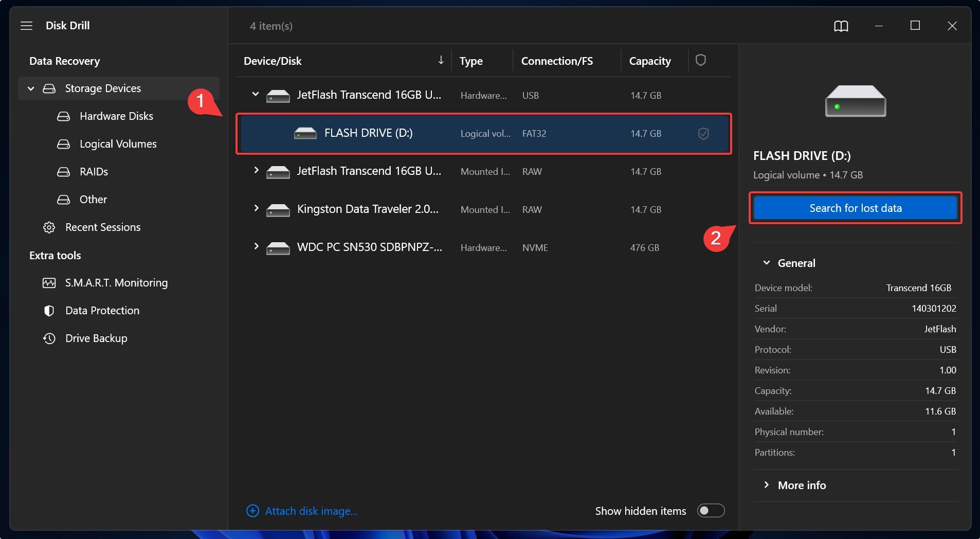Click the Logical Volumes drive icon

coord(63,144)
